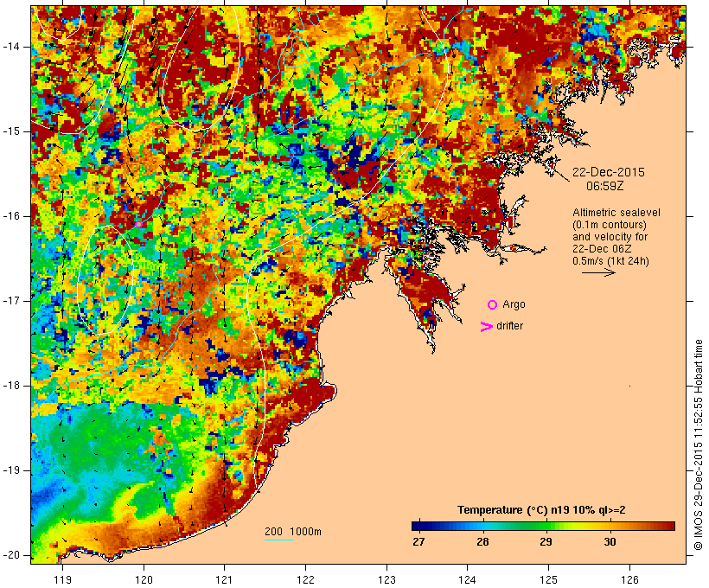Screen dimensions: 709x588
Task: Click latitude label -17
Action: point(11,301)
